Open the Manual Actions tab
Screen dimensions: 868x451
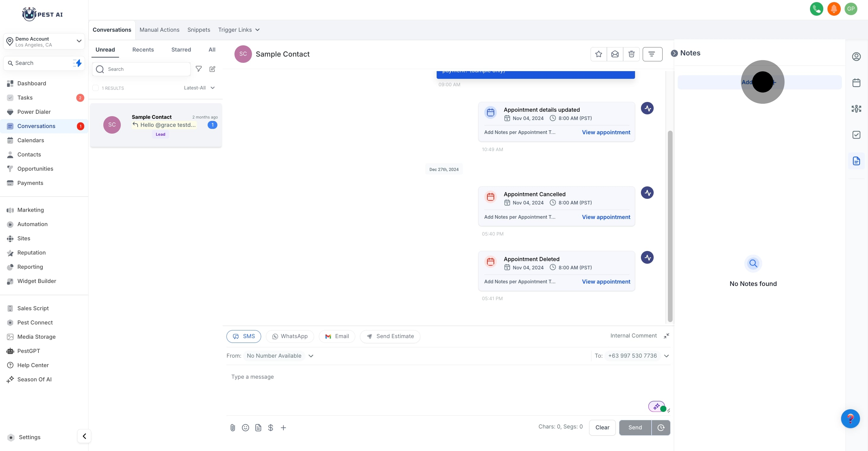pyautogui.click(x=159, y=30)
